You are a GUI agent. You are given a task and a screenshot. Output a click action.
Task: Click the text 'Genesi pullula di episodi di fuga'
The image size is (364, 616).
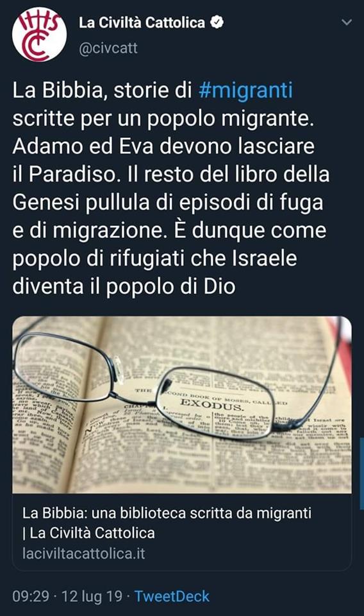point(168,202)
